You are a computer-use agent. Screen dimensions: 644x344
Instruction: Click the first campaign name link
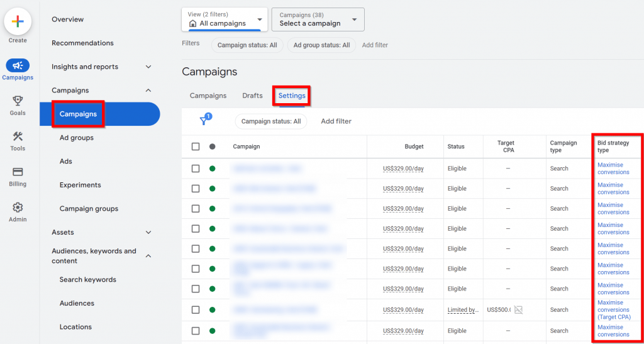tap(267, 169)
